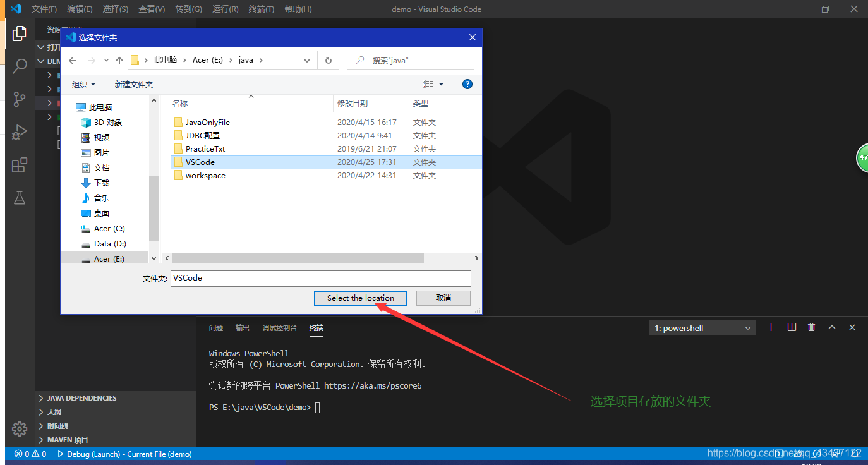This screenshot has width=868, height=465.
Task: Select Acer (C:) drive in navigation pane
Action: click(x=103, y=228)
